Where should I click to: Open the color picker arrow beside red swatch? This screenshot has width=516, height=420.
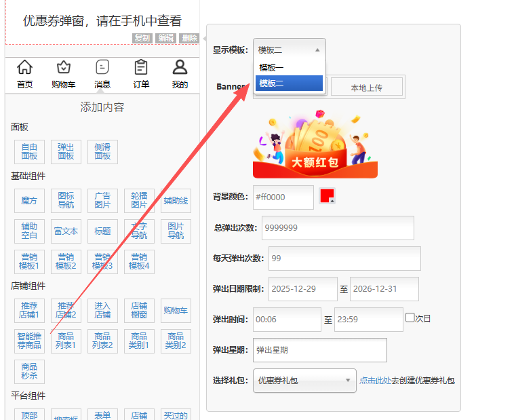pyautogui.click(x=332, y=200)
